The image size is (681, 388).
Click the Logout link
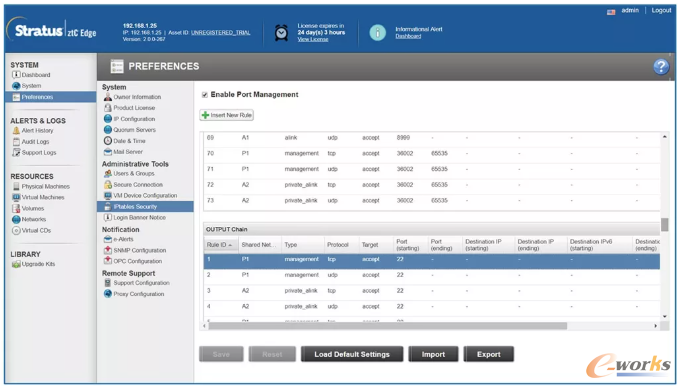pos(661,10)
